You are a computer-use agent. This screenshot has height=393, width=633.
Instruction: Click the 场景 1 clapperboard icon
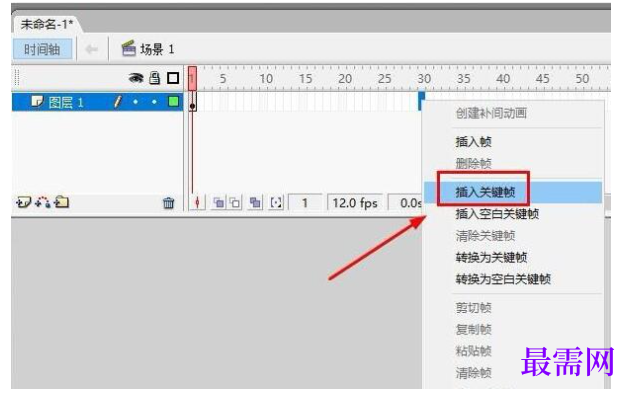pyautogui.click(x=128, y=48)
